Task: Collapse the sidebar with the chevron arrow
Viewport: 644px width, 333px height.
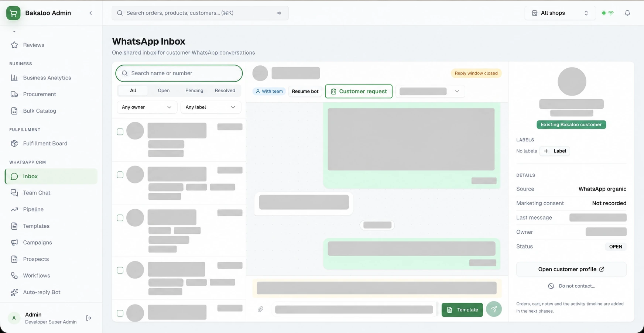Action: click(x=90, y=13)
